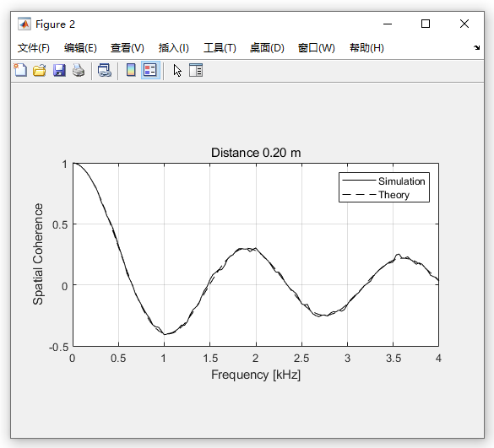Open the 工具(T) menu

[220, 48]
